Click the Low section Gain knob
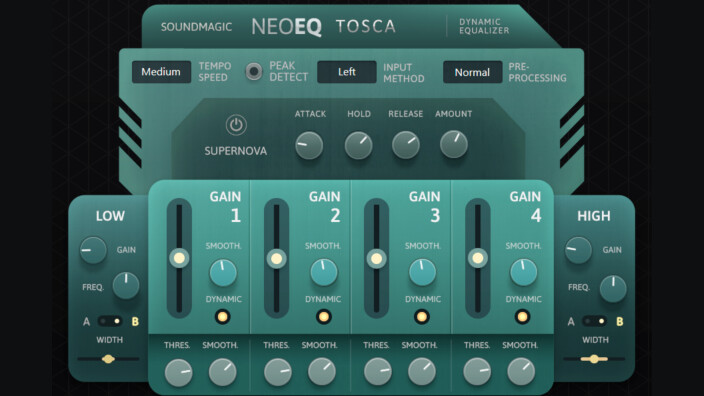704x396 pixels. pyautogui.click(x=93, y=250)
